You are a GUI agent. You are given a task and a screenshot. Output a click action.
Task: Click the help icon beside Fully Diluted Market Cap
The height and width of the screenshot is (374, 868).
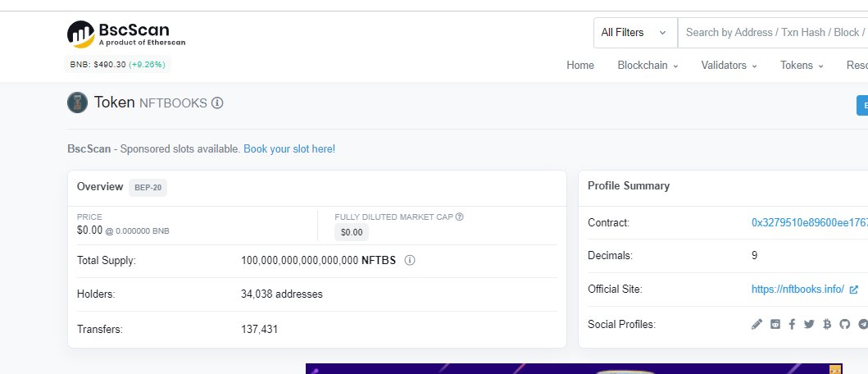click(x=460, y=217)
